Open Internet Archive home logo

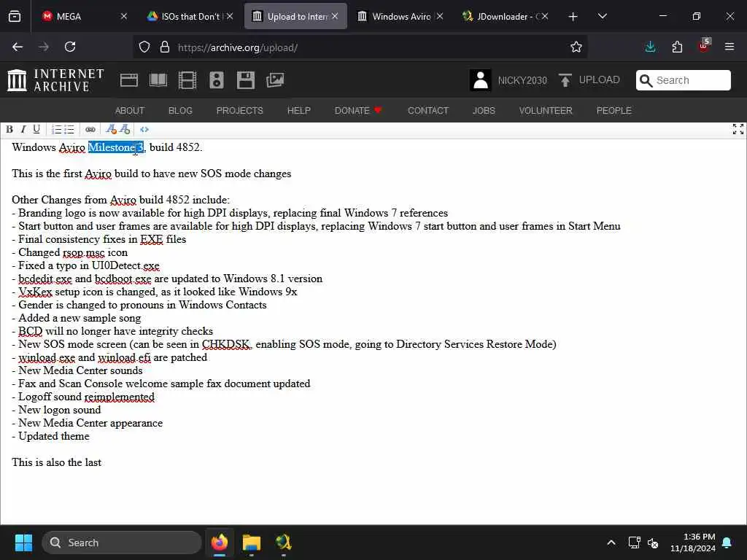(x=55, y=80)
